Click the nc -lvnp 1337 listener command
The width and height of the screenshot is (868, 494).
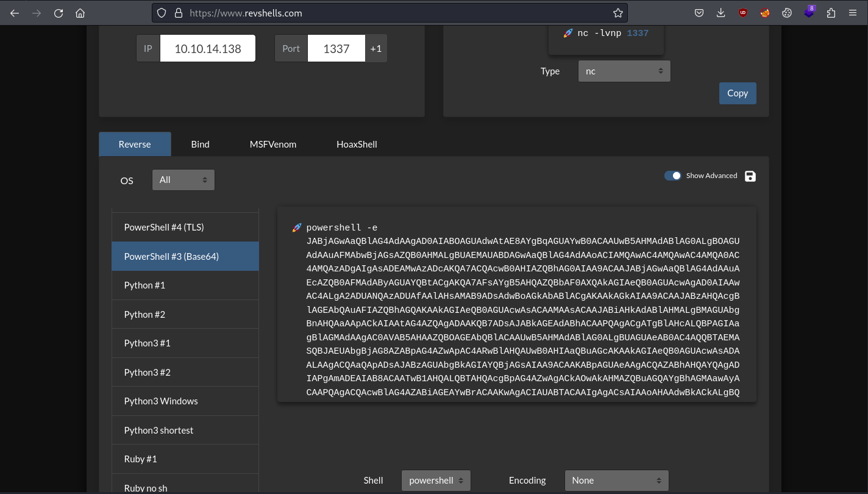613,33
